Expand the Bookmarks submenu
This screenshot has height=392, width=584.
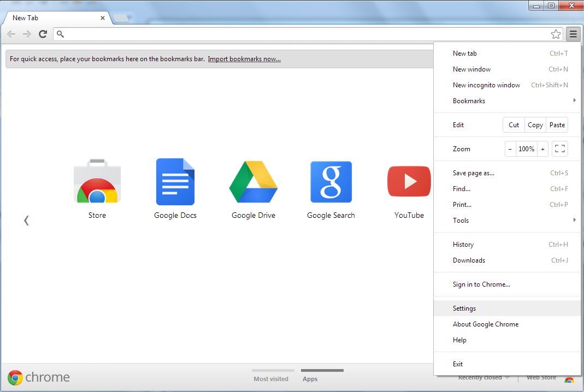tap(508, 101)
